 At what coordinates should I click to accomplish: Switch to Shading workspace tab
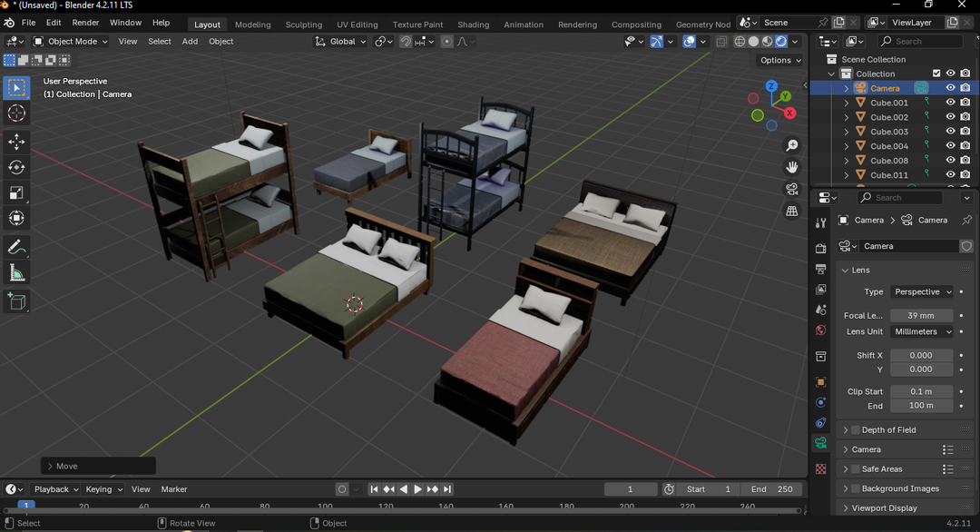[x=473, y=25]
